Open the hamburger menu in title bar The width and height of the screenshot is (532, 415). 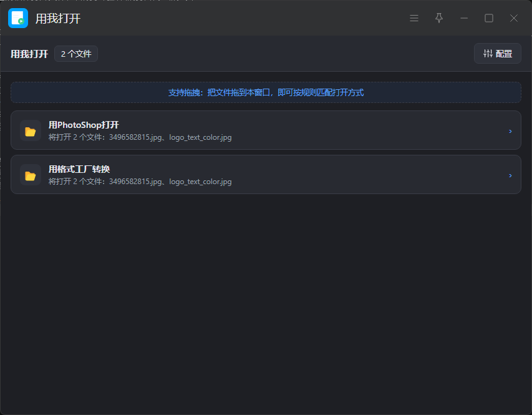click(x=414, y=18)
